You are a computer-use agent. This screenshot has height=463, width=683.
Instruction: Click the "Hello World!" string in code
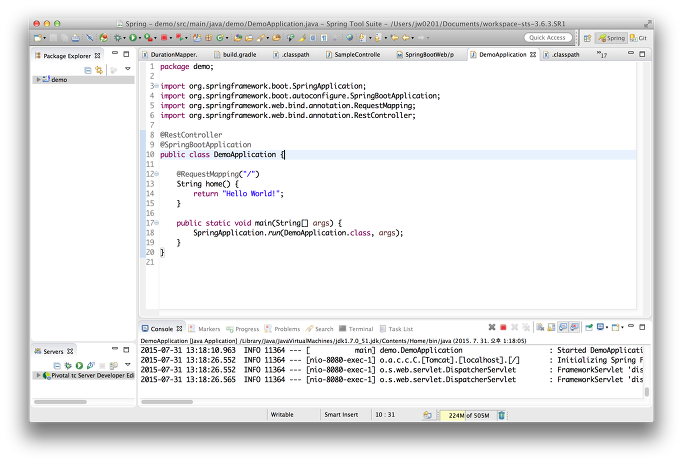coord(251,193)
